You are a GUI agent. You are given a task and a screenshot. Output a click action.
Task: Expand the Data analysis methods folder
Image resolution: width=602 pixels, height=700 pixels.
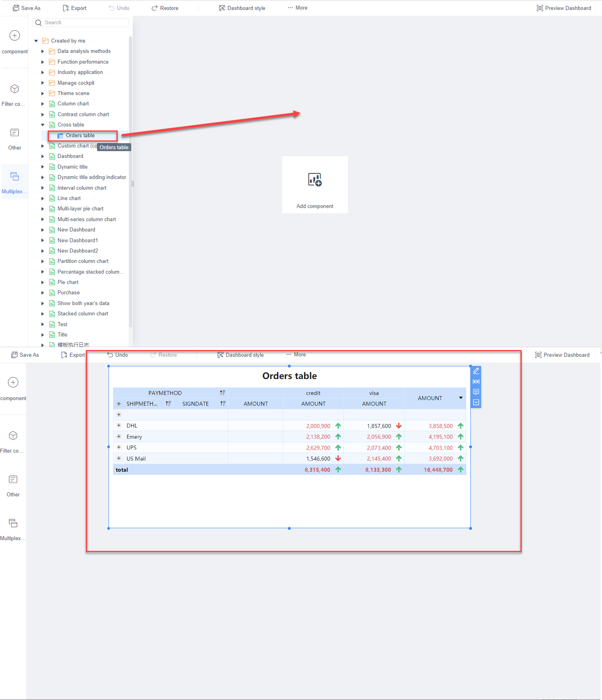[x=43, y=51]
